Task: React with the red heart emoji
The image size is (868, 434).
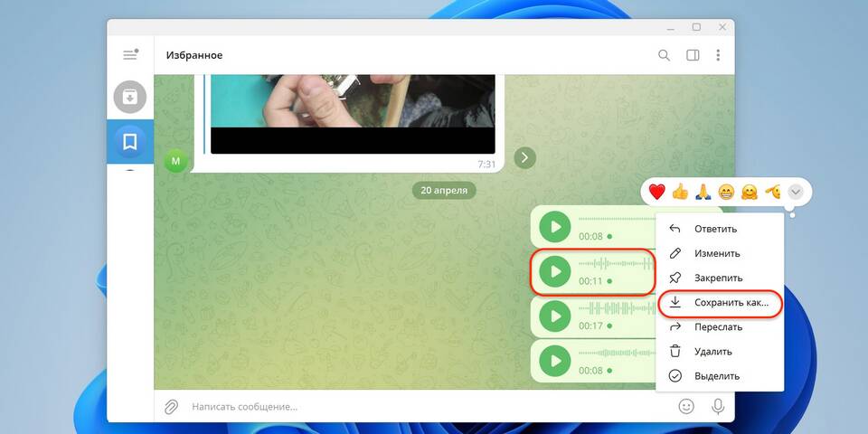Action: pos(657,192)
